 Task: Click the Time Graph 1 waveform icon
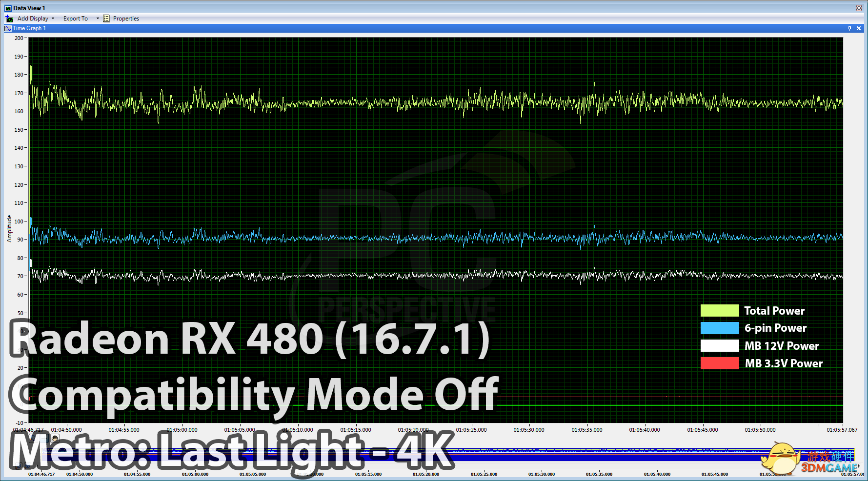[x=8, y=28]
